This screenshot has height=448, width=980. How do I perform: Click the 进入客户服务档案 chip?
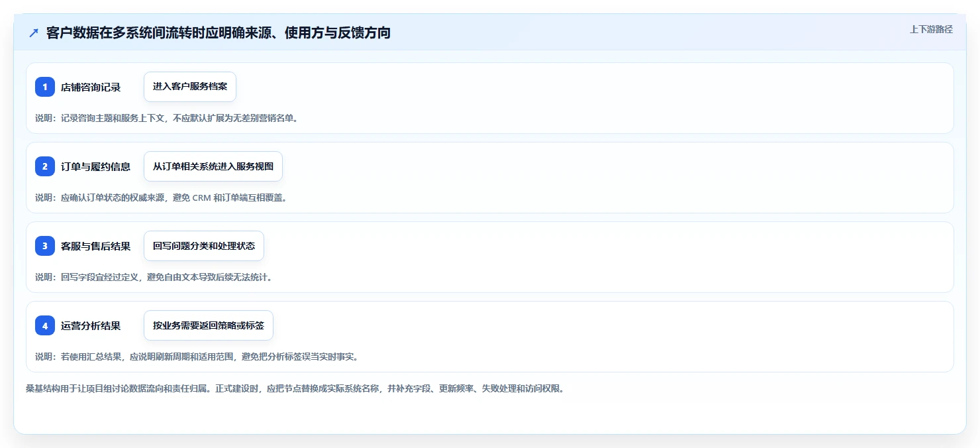(190, 87)
